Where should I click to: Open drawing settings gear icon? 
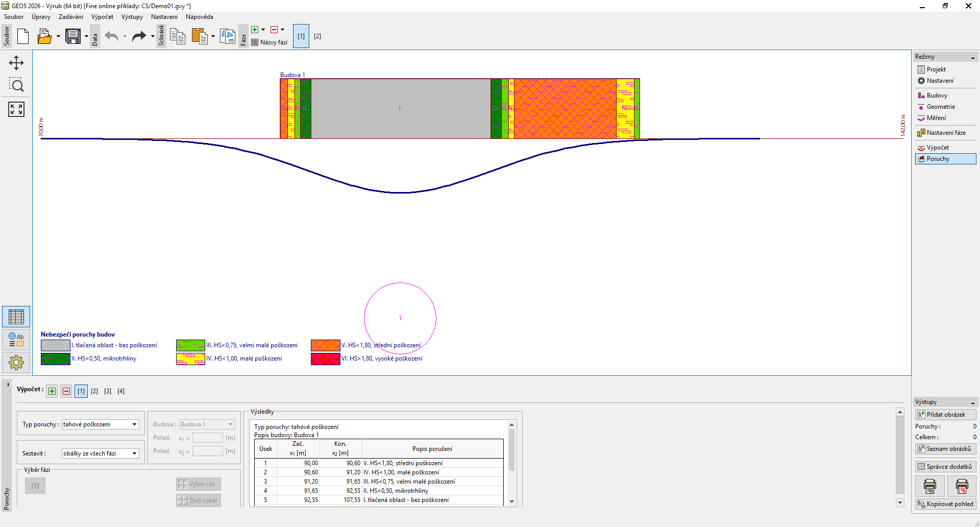pyautogui.click(x=16, y=363)
